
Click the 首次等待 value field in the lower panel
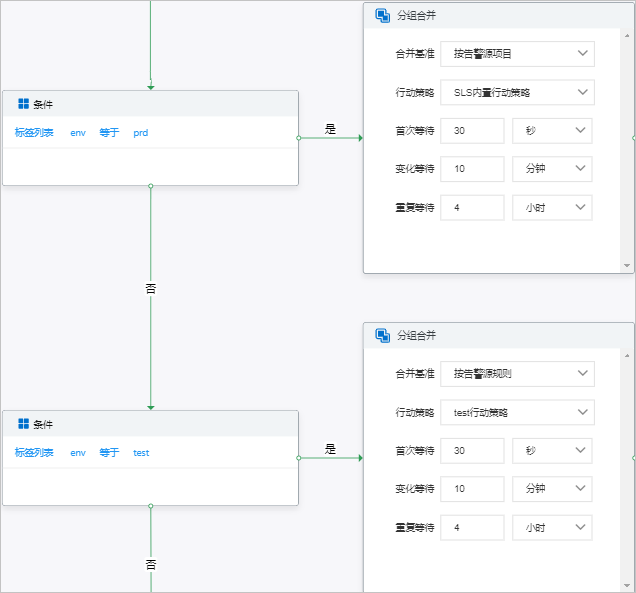coord(472,451)
